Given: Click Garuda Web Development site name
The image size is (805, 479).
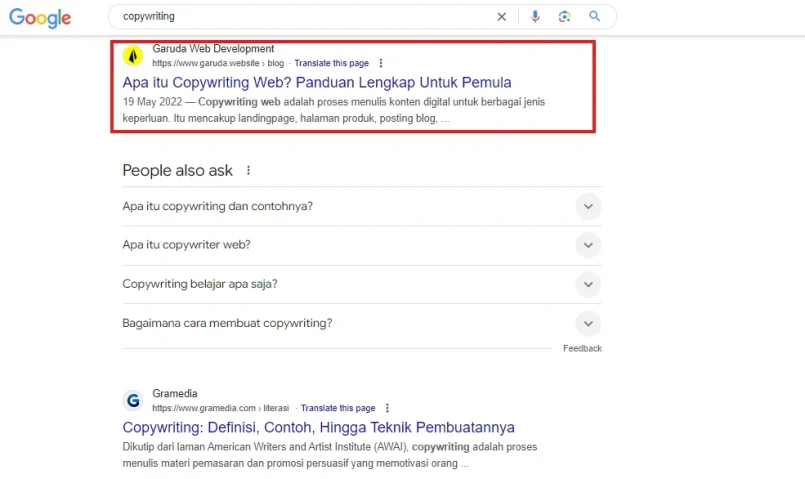Looking at the screenshot, I should (213, 49).
